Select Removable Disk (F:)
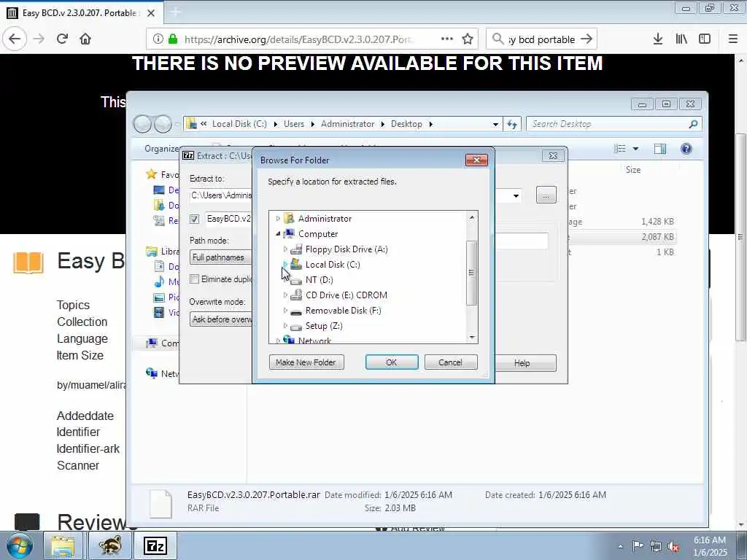This screenshot has height=560, width=747. [x=343, y=311]
